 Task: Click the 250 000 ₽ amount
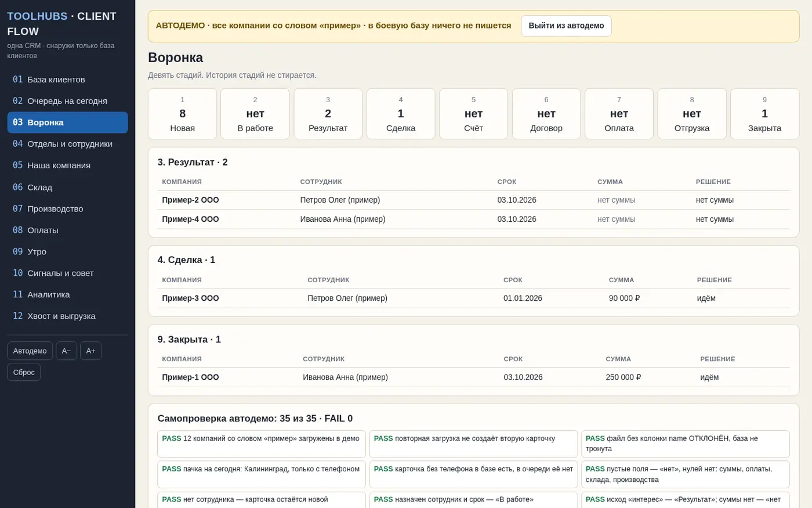pyautogui.click(x=623, y=377)
